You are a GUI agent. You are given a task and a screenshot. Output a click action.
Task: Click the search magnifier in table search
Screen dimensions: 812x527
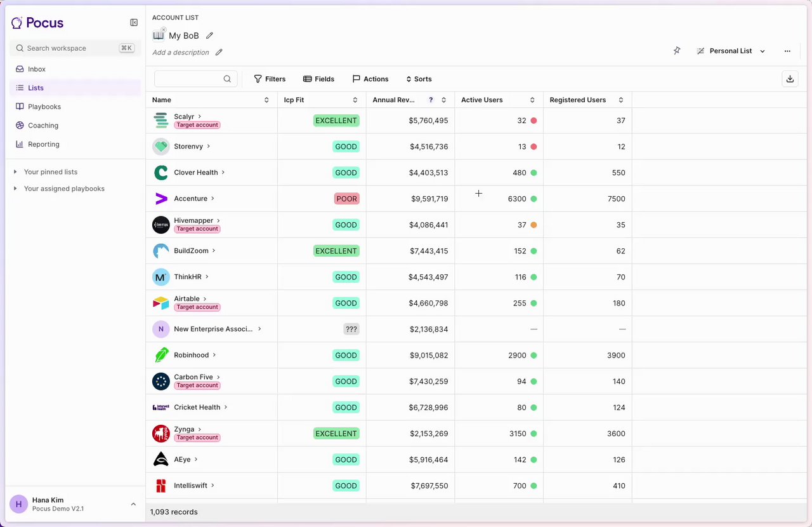pyautogui.click(x=227, y=79)
